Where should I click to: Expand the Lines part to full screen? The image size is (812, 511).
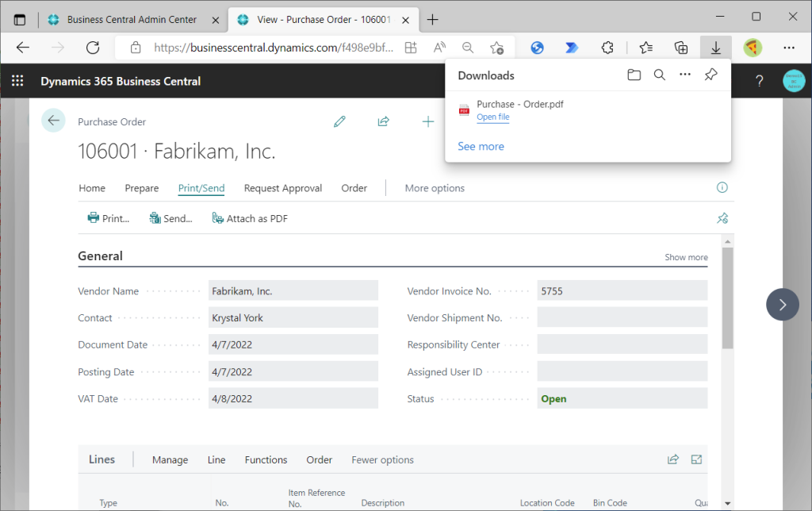[x=696, y=459]
